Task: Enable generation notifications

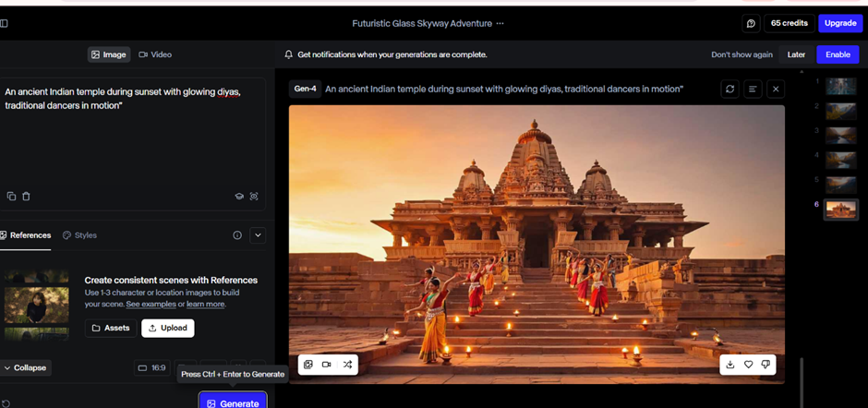Action: tap(838, 54)
